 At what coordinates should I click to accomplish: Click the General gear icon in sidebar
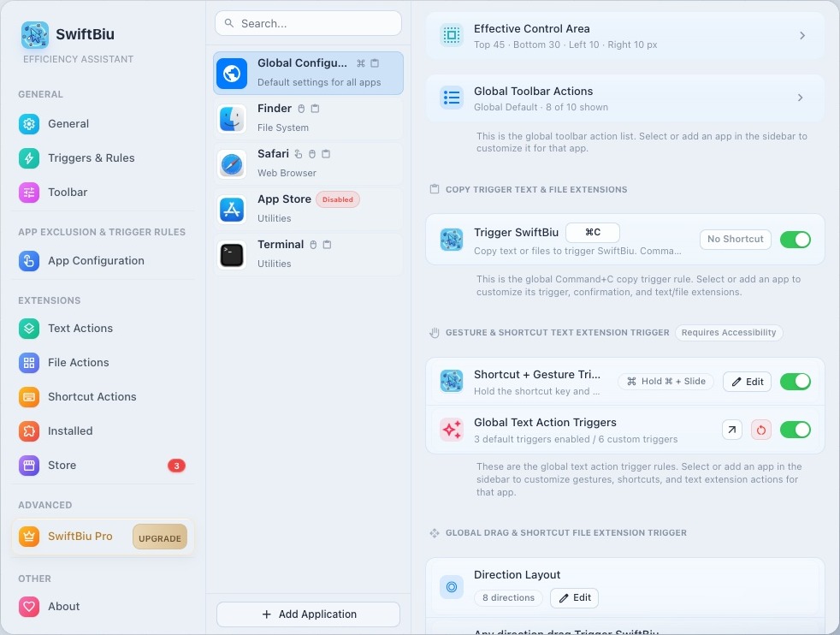click(29, 124)
